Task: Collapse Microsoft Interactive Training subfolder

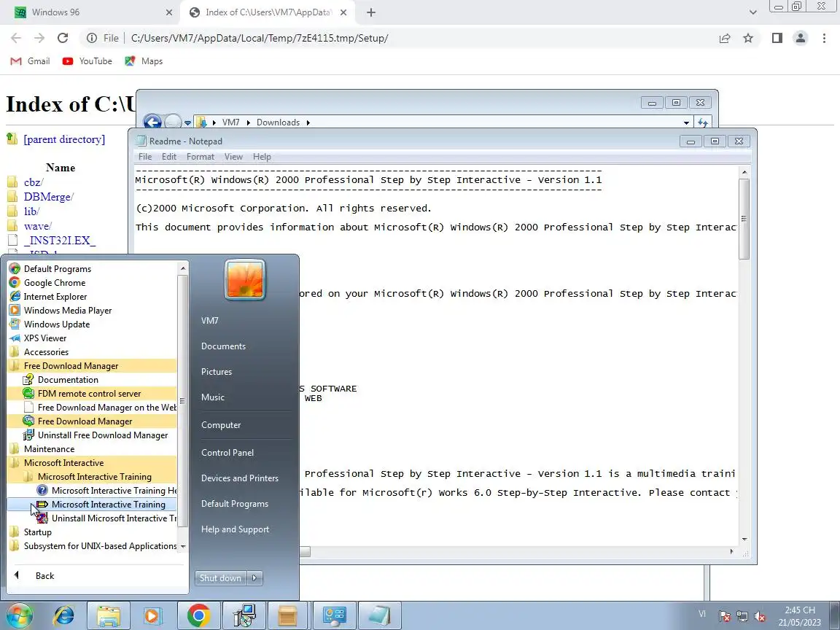Action: point(92,477)
